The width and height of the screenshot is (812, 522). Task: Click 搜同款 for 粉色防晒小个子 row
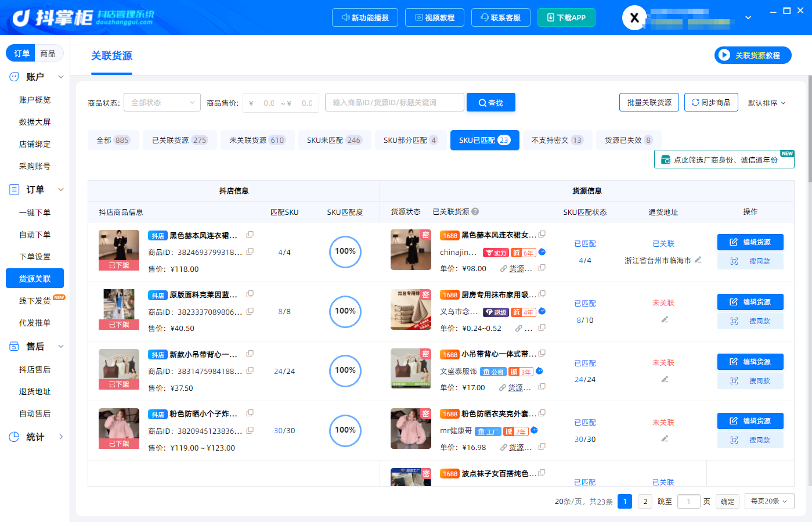pos(750,440)
